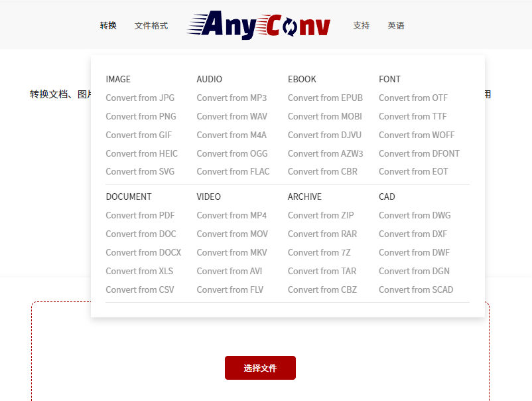Open Convert from DWF
Image resolution: width=532 pixels, height=401 pixels.
pos(415,253)
